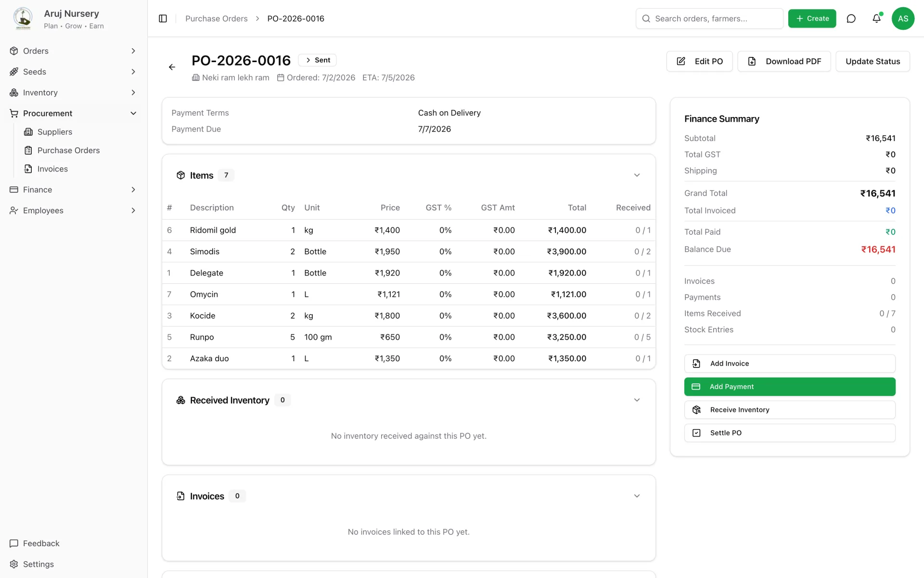The width and height of the screenshot is (924, 578).
Task: Download the PO as PDF
Action: [x=784, y=61]
